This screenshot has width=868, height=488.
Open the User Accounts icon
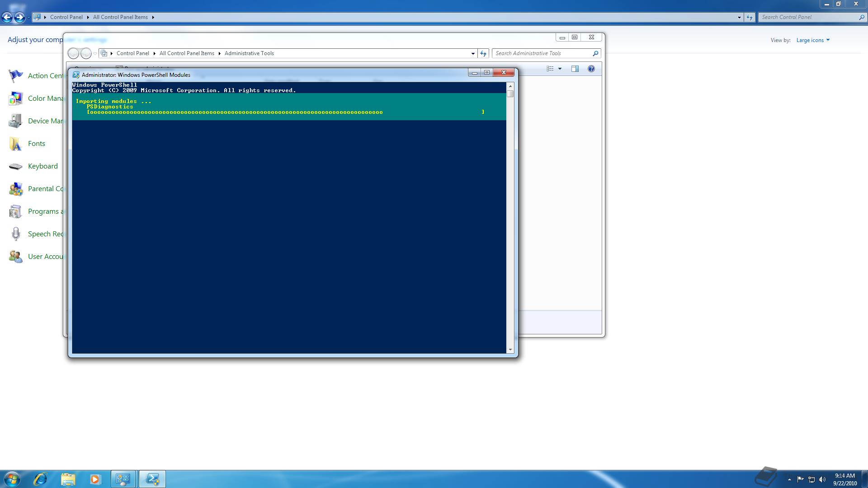[x=16, y=257]
